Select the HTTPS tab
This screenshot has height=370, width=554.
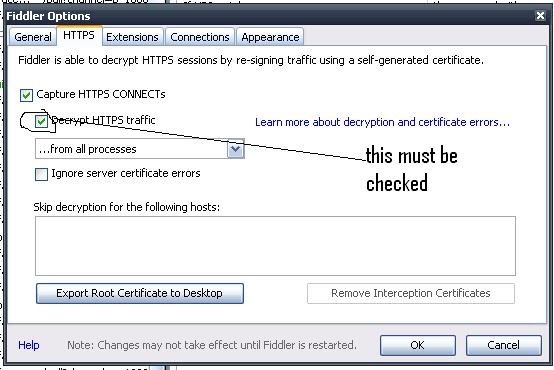tap(79, 35)
